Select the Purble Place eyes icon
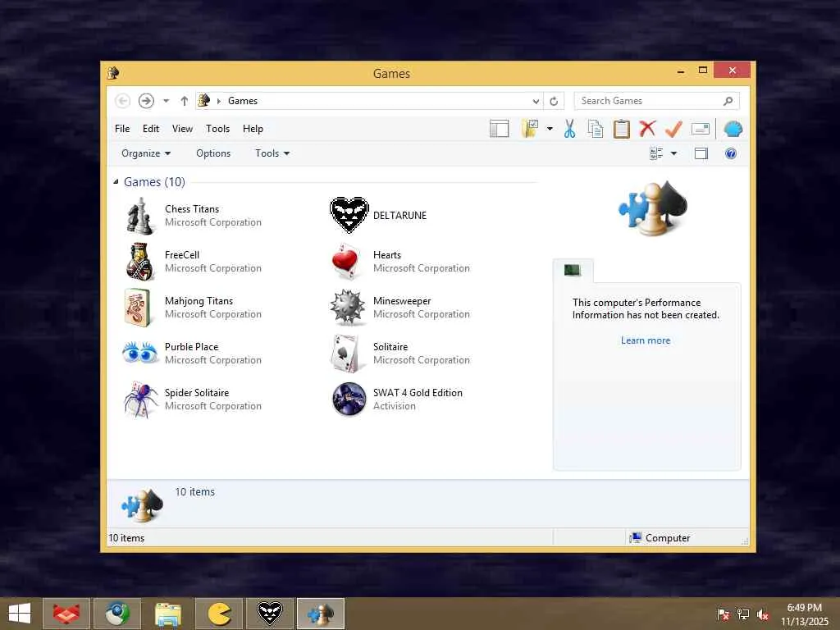This screenshot has width=840, height=630. click(139, 353)
